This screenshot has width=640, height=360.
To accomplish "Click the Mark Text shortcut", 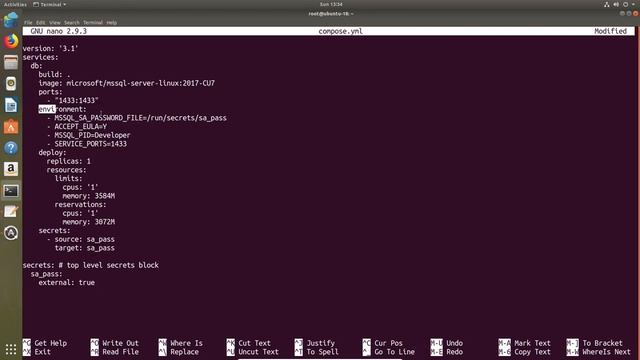I will tap(525, 343).
